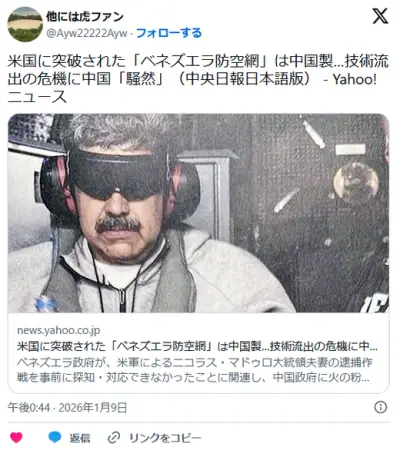The image size is (400, 450).
Task: Click the blue reply speech bubble icon
Action: (55, 437)
